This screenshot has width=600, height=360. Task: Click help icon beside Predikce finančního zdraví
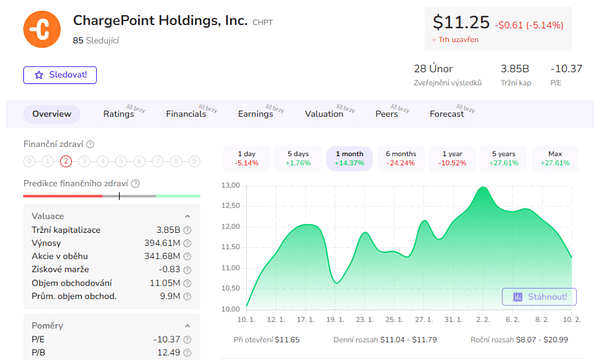135,184
